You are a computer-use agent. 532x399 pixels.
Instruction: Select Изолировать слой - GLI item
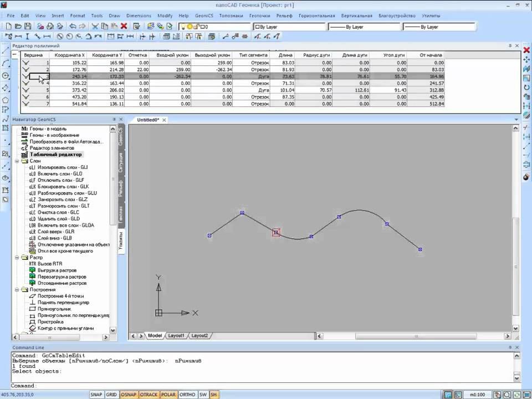coord(63,167)
